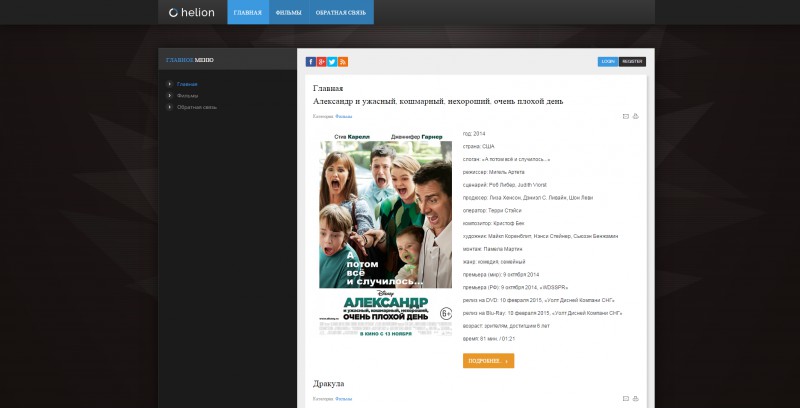Click arrow bullet beside sidebar Фильмы
Image resolution: width=800 pixels, height=408 pixels.
(x=169, y=95)
